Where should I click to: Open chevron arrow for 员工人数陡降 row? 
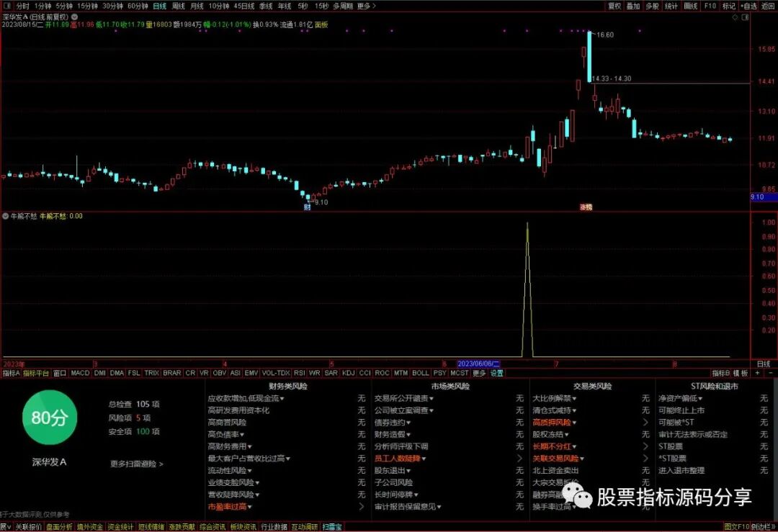[x=519, y=458]
